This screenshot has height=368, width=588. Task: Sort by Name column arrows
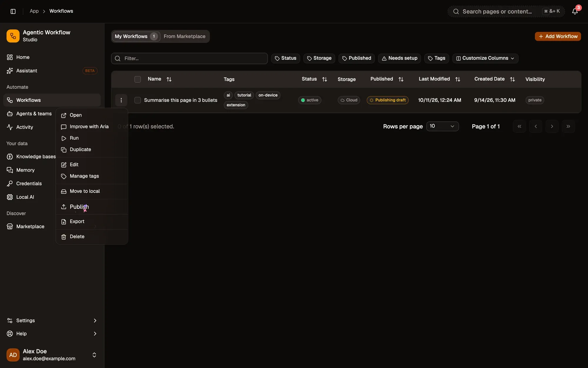point(169,79)
